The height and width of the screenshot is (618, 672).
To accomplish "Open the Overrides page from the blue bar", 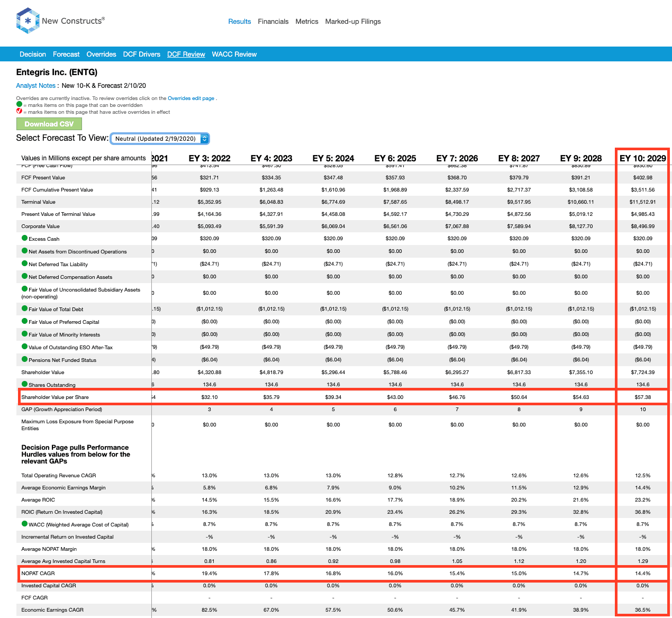I will tap(101, 54).
